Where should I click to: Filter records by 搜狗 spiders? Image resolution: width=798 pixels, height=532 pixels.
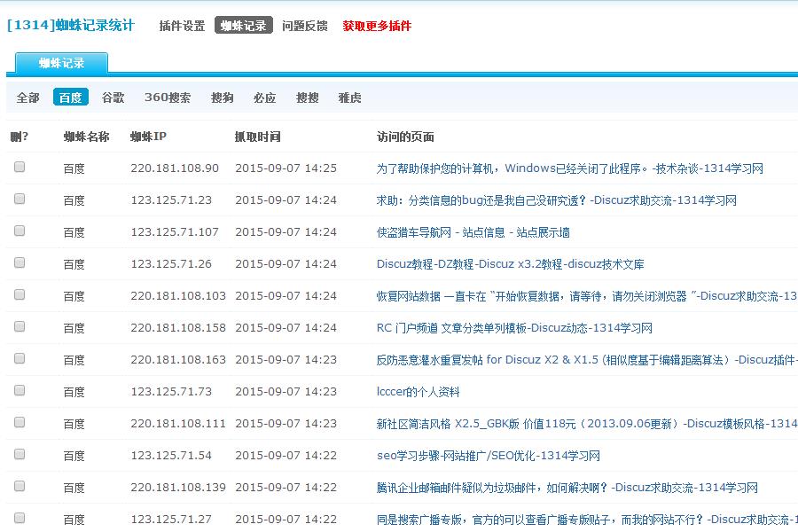(222, 98)
